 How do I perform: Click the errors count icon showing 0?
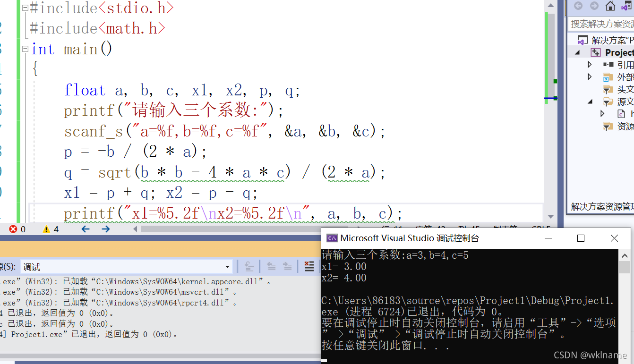[x=13, y=229]
